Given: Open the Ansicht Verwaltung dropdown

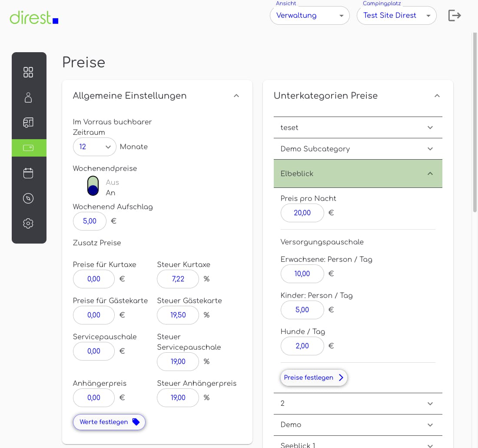Looking at the screenshot, I should [309, 16].
